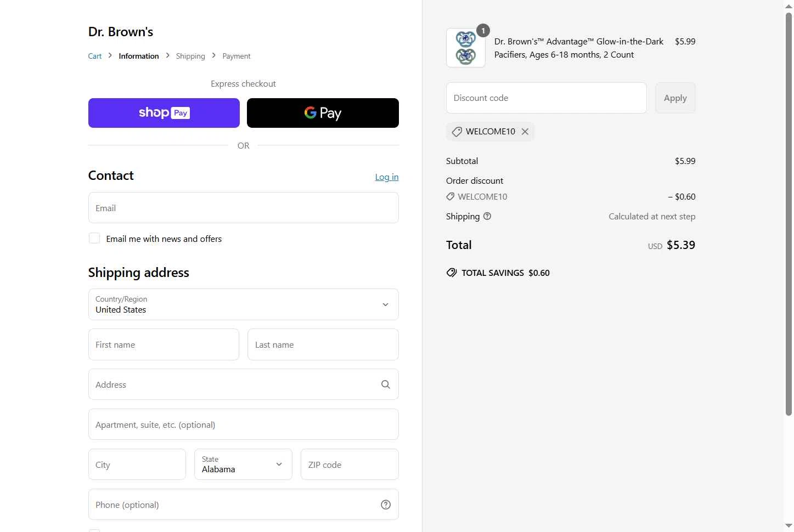Image resolution: width=794 pixels, height=532 pixels.
Task: Select the Payment breadcrumb step
Action: [x=236, y=56]
